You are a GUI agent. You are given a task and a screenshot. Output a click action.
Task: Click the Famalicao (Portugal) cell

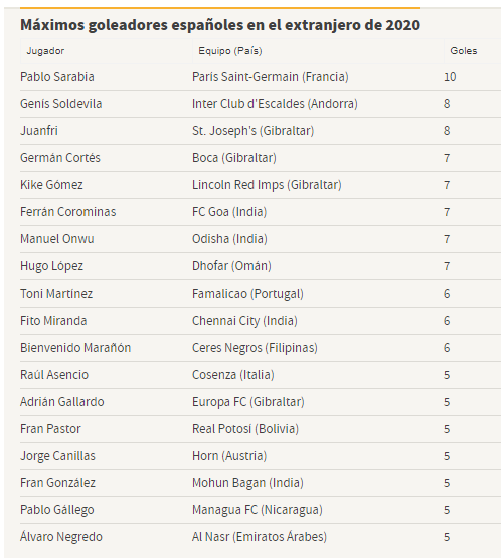click(248, 294)
